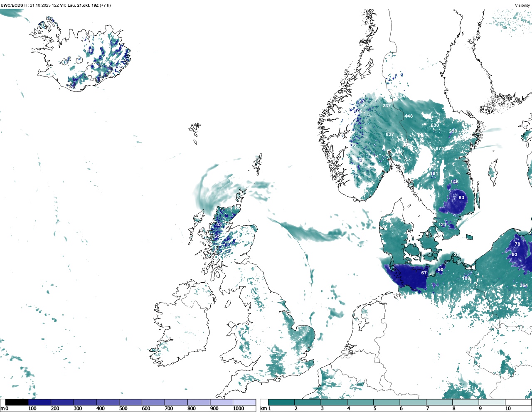Pick the 700–800 m legend swatch
The width and height of the screenshot is (532, 412).
176,402
